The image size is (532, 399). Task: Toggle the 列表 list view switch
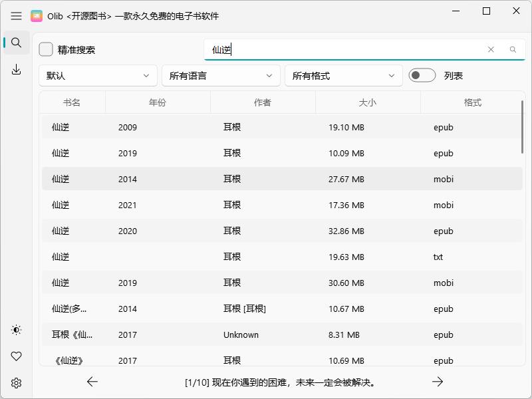pyautogui.click(x=422, y=76)
